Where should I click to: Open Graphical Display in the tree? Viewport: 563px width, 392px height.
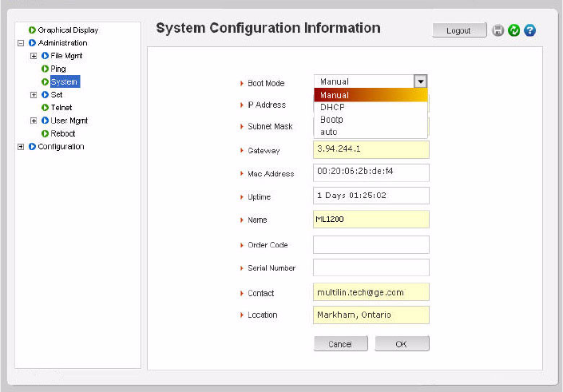coord(68,30)
